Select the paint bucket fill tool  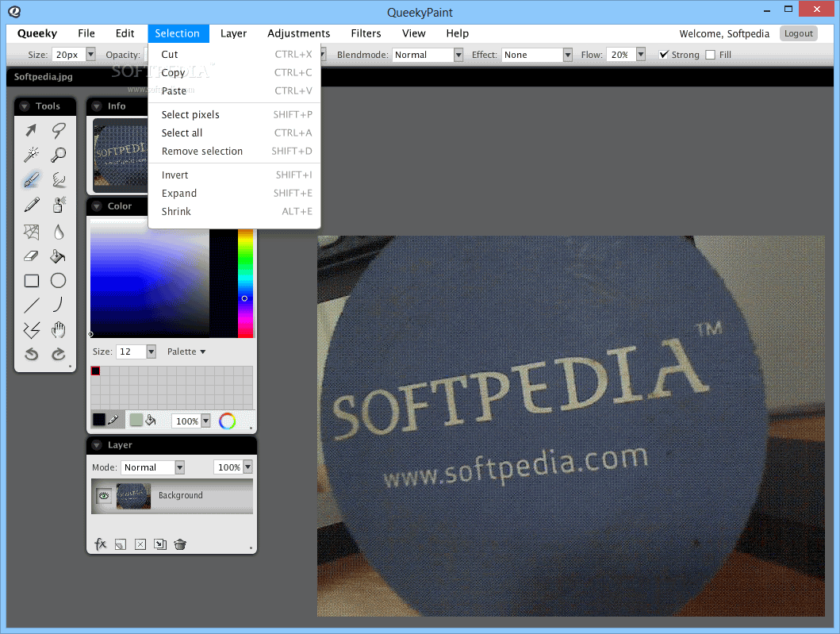pyautogui.click(x=59, y=256)
